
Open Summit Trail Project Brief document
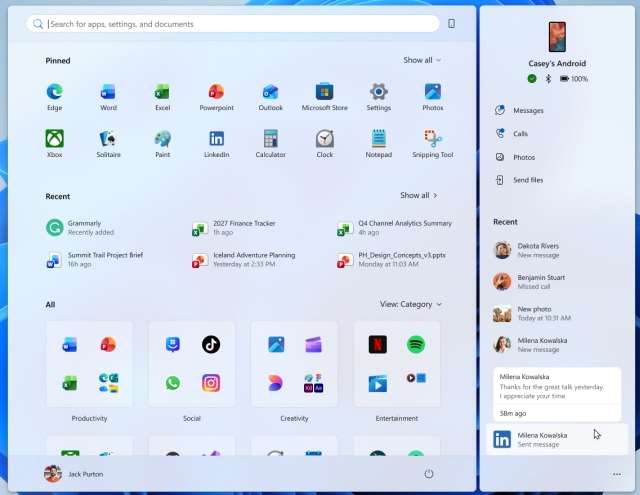(95, 260)
